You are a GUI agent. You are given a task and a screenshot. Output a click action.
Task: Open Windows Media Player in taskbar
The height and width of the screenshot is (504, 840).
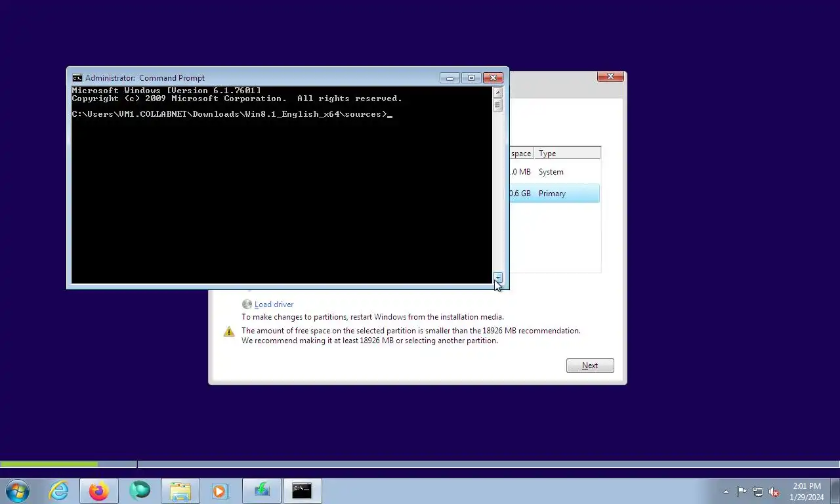220,491
